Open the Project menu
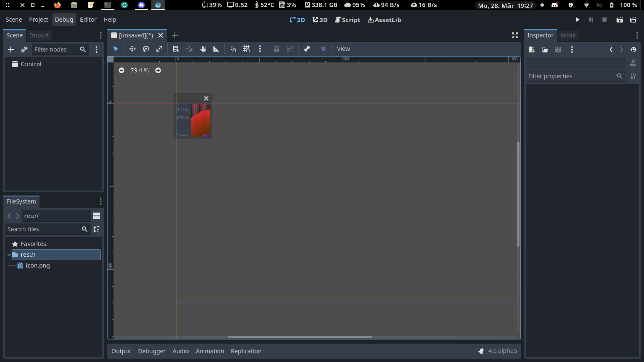This screenshot has height=362, width=644. coord(38,19)
